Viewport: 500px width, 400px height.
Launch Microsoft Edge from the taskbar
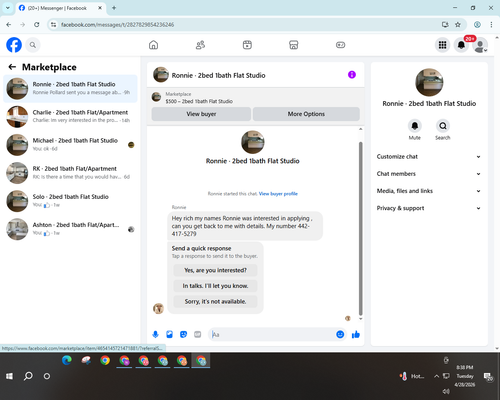point(67,360)
